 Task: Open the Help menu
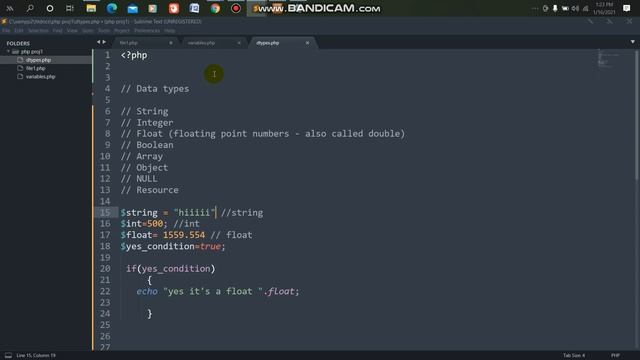[x=169, y=31]
